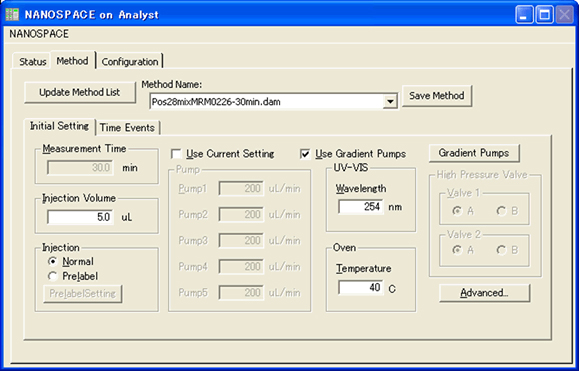Uncheck the Use Gradient Pumps checkbox

point(305,154)
